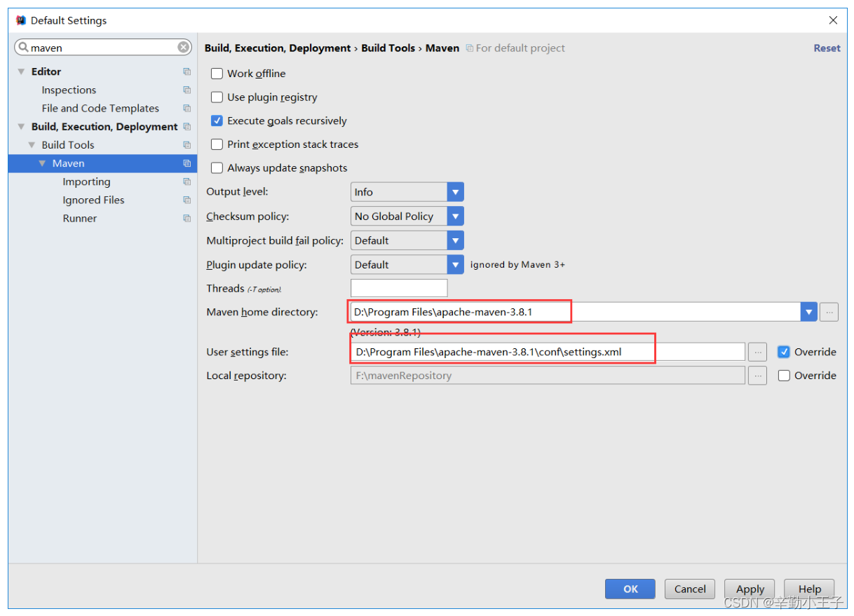Click the Local repository path field
Image resolution: width=854 pixels, height=616 pixels.
tap(548, 376)
